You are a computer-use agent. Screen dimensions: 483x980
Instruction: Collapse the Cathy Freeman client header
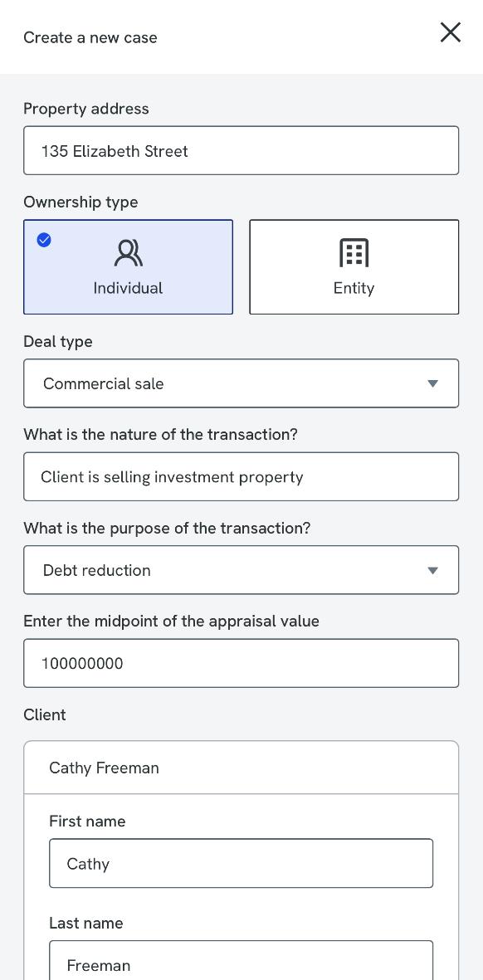coord(242,768)
